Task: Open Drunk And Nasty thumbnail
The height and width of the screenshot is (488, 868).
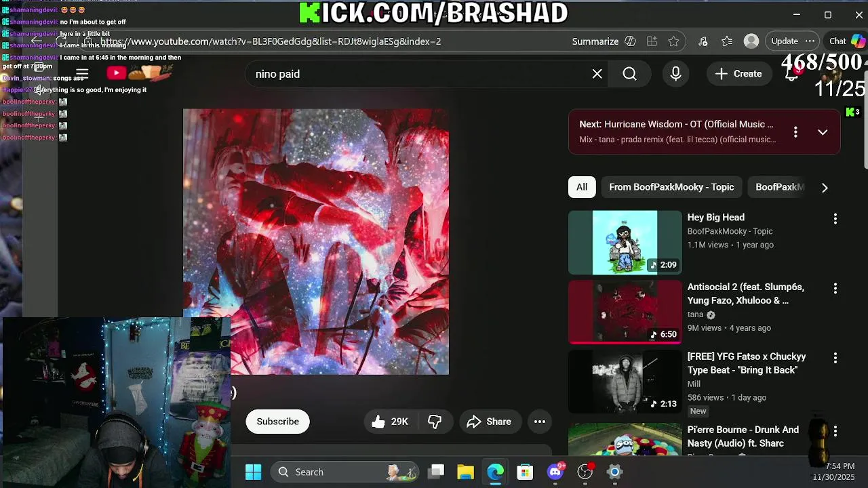Action: tap(625, 439)
